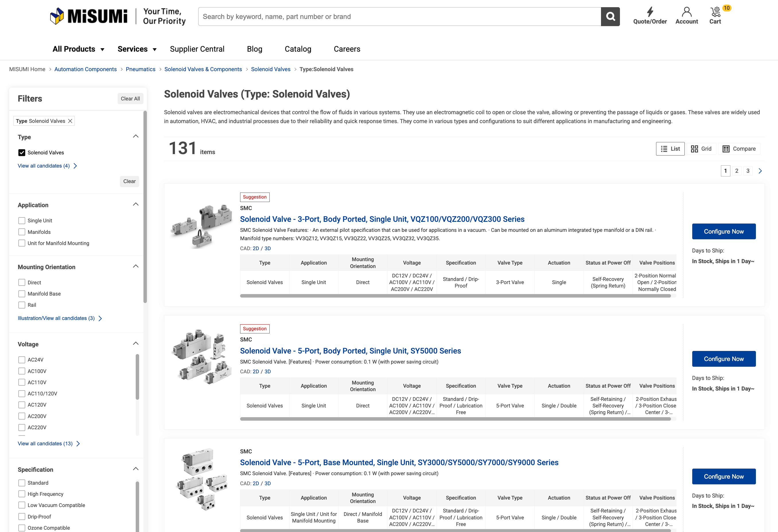This screenshot has width=778, height=532.
Task: Open the Blog menu item
Action: 254,49
